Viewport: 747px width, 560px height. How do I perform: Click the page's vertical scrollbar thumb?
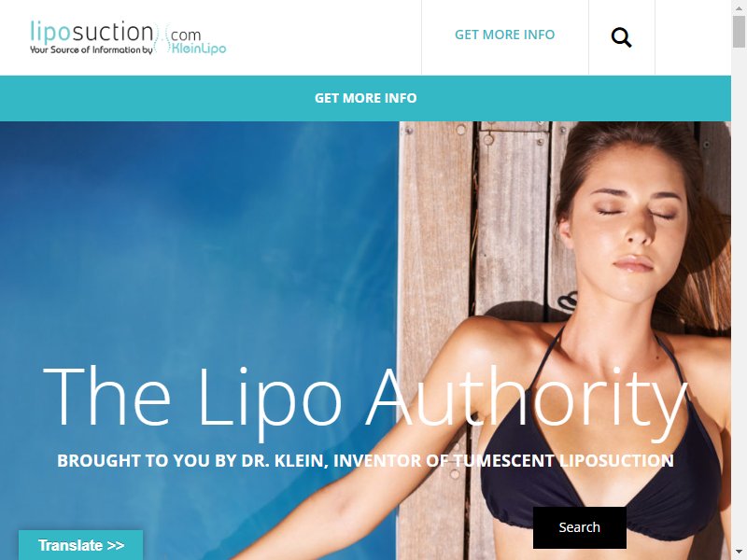point(739,32)
